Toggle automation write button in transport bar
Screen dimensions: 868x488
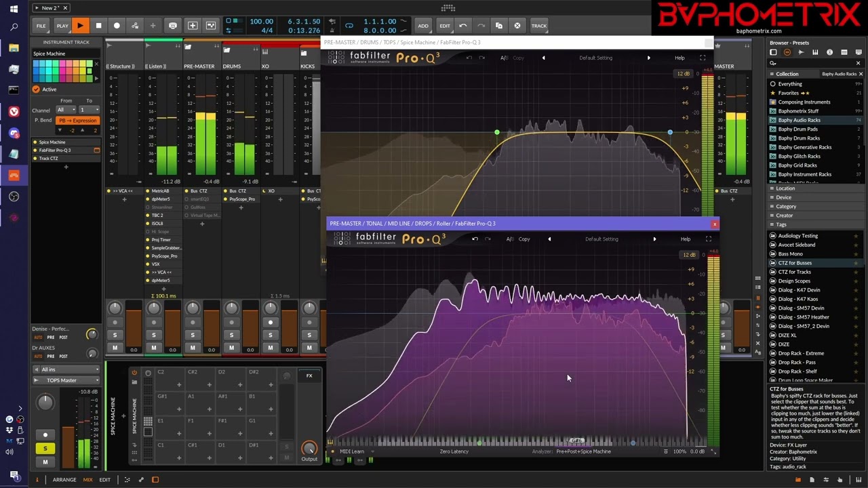click(135, 26)
